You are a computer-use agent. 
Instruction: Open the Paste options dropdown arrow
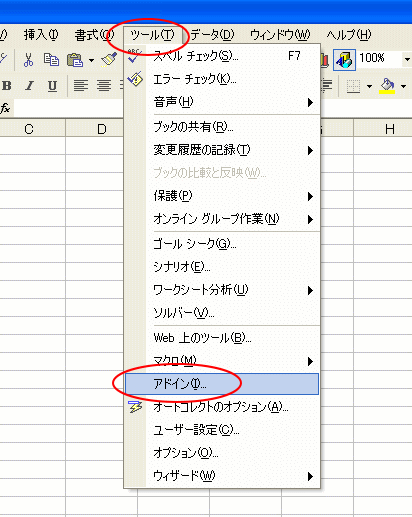(x=91, y=60)
